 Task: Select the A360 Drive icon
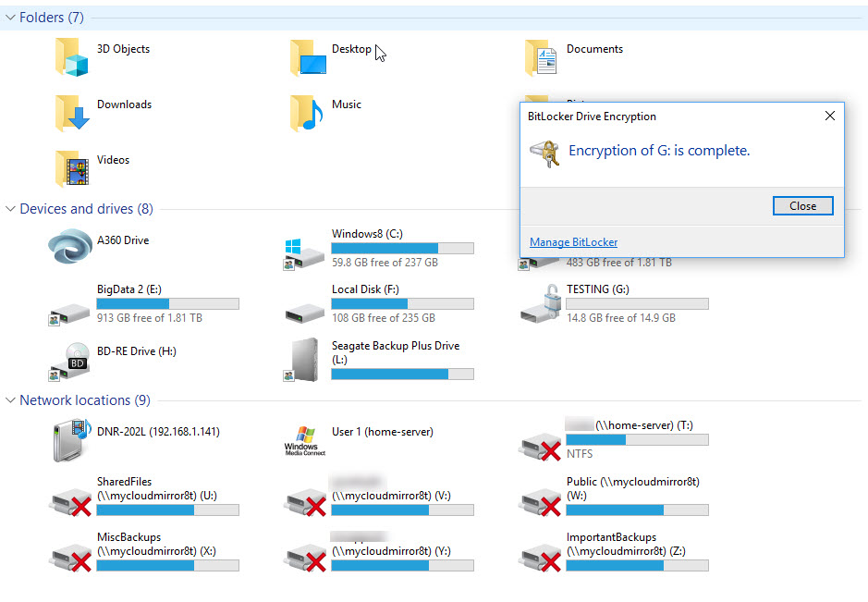pyautogui.click(x=70, y=247)
